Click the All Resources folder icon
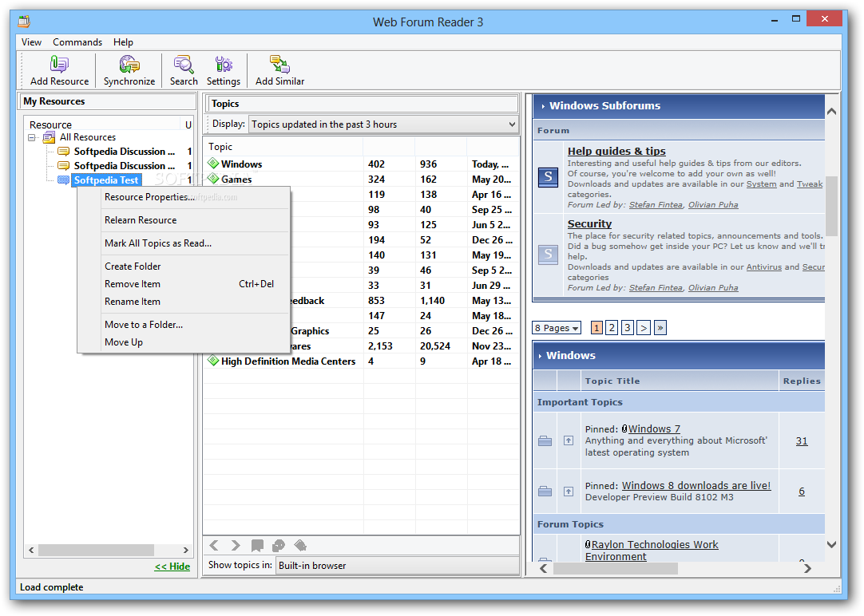This screenshot has width=864, height=616. pyautogui.click(x=49, y=137)
